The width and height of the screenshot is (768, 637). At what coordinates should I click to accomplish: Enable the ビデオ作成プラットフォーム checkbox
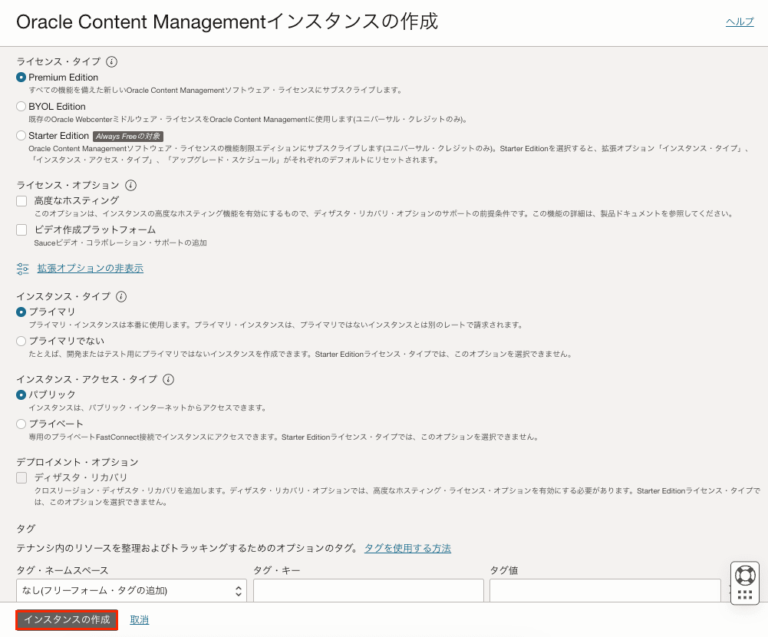point(22,230)
